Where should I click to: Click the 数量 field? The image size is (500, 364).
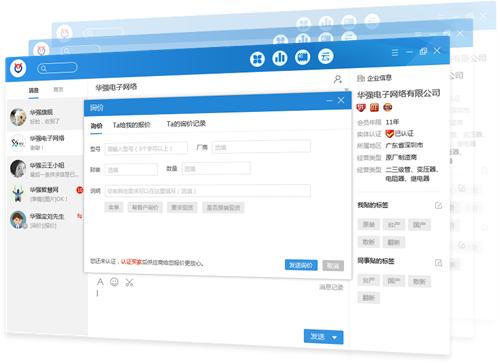(216, 169)
